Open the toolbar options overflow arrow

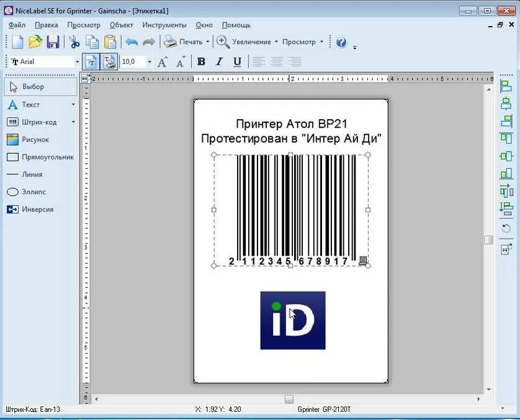point(354,47)
